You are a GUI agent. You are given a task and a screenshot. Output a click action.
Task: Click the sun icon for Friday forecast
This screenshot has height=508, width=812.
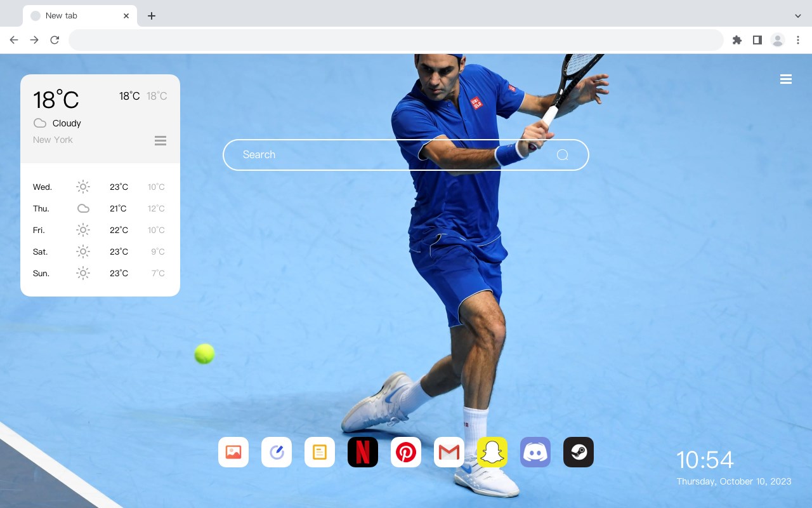pos(83,230)
